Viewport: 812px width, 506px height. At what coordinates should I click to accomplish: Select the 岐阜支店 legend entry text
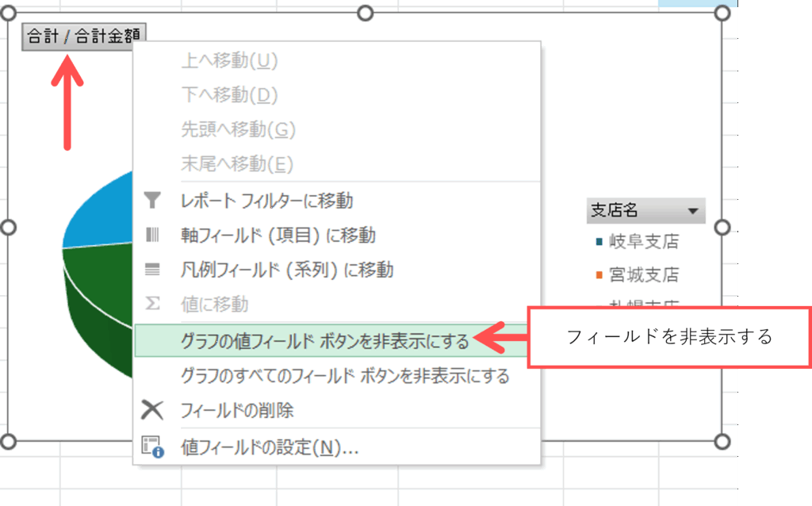[643, 242]
